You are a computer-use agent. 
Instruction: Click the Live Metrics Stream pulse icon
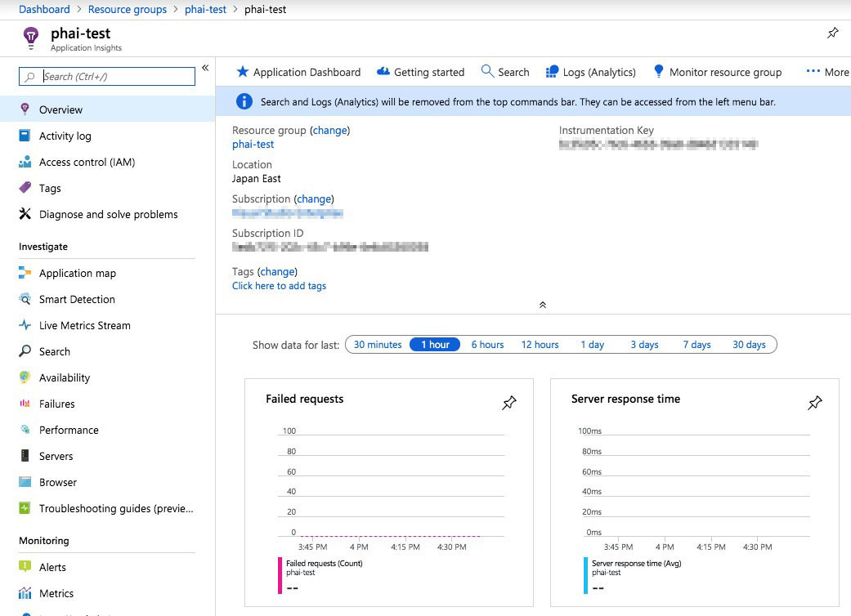pyautogui.click(x=25, y=325)
